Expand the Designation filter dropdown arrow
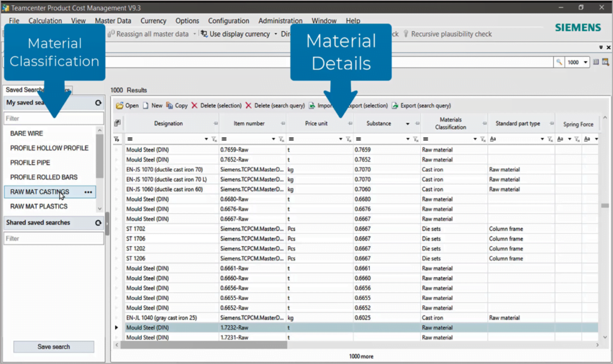 tap(207, 139)
